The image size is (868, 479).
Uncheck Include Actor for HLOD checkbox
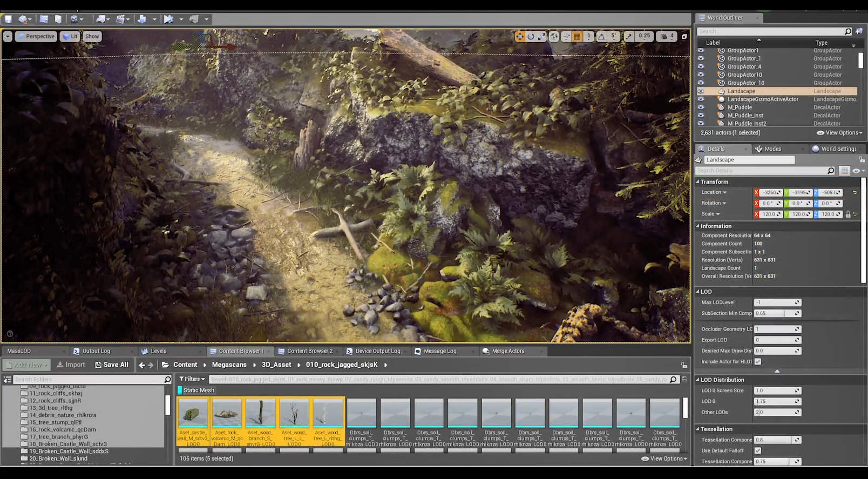click(x=758, y=361)
